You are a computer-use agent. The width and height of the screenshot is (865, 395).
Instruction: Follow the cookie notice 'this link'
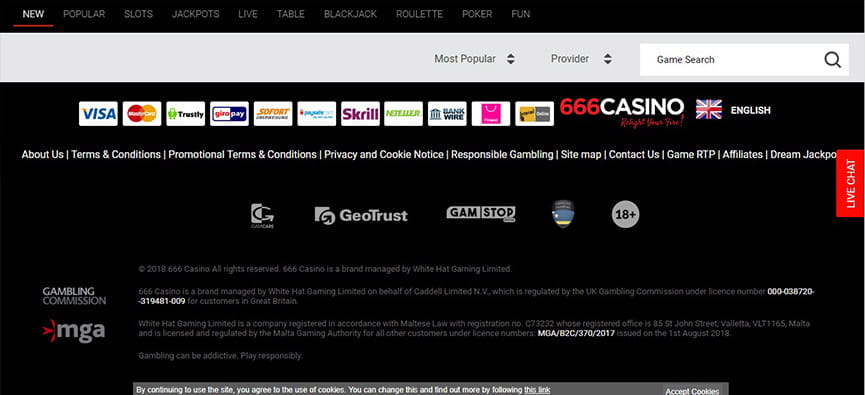pyautogui.click(x=537, y=389)
